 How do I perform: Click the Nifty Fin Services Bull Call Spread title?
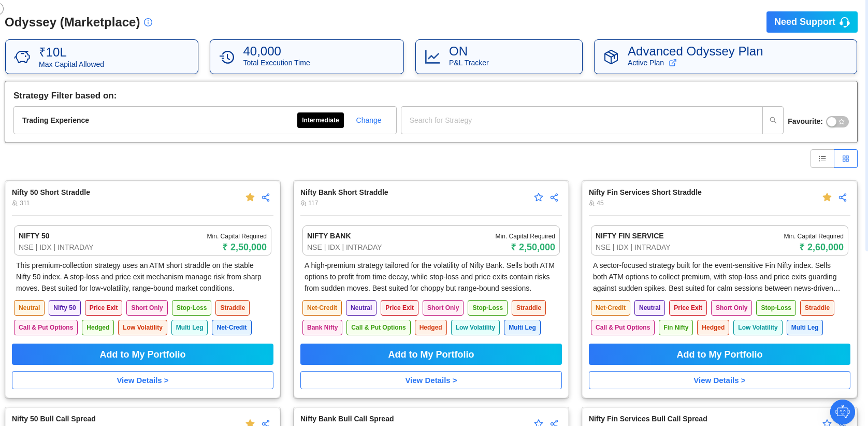tap(648, 419)
